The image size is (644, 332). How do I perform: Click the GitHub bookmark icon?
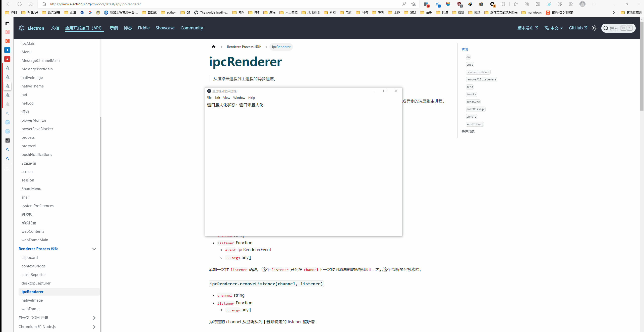coord(196,13)
